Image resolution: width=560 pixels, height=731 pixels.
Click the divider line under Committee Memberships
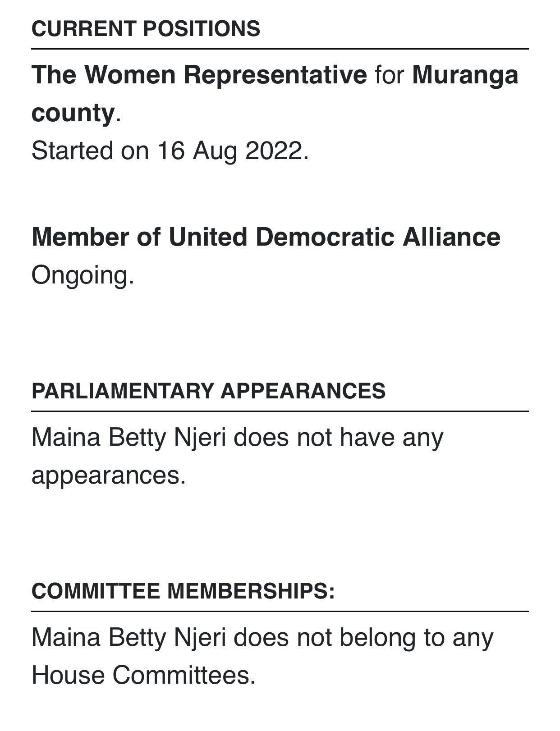click(280, 612)
